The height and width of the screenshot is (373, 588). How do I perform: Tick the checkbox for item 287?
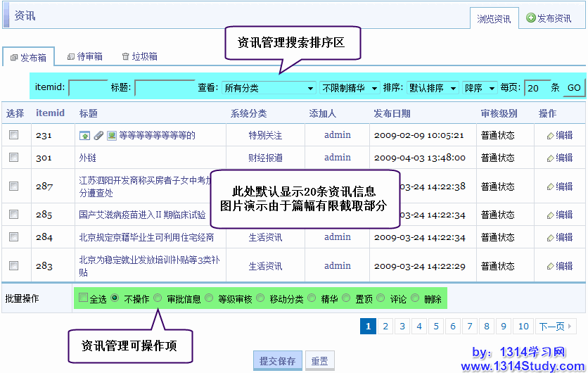(13, 186)
